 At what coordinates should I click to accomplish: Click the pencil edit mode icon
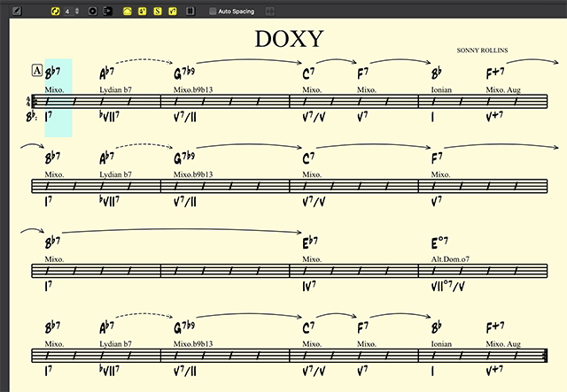coord(17,12)
